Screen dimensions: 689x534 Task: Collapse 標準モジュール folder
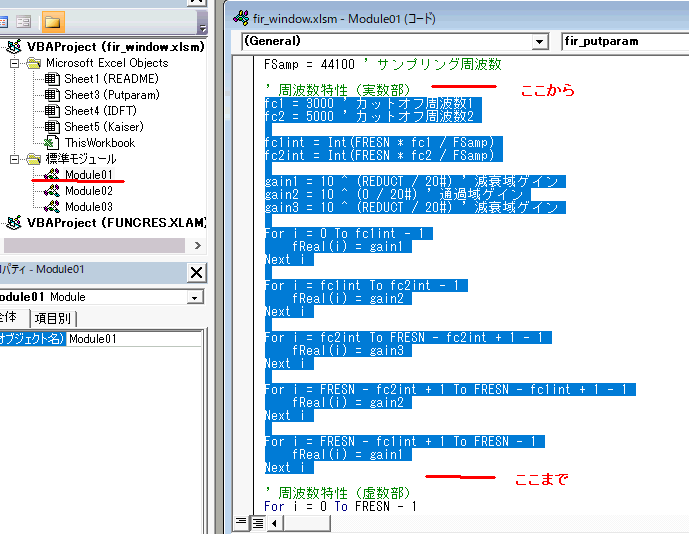coord(15,159)
